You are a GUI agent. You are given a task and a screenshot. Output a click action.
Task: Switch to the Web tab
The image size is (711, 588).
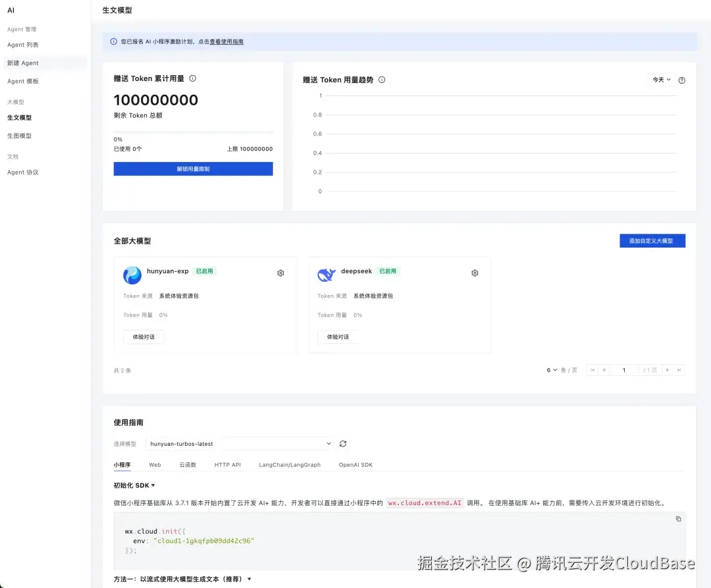(155, 464)
